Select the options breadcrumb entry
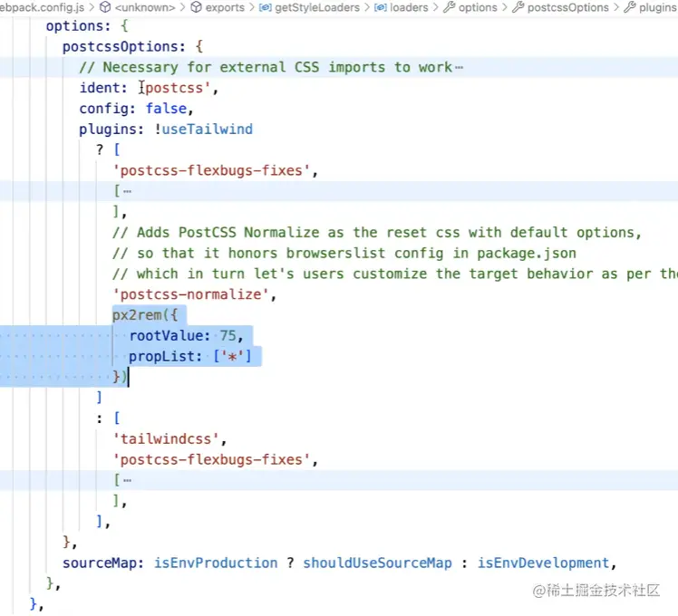 point(478,7)
